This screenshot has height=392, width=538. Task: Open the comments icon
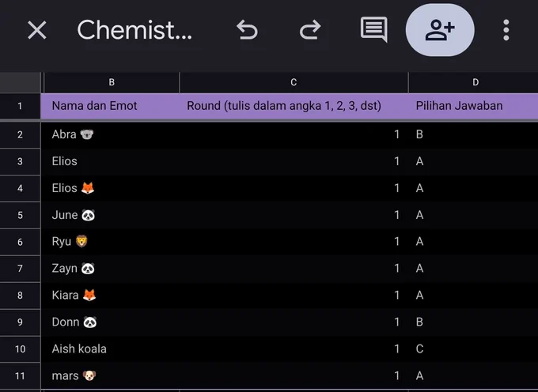374,29
